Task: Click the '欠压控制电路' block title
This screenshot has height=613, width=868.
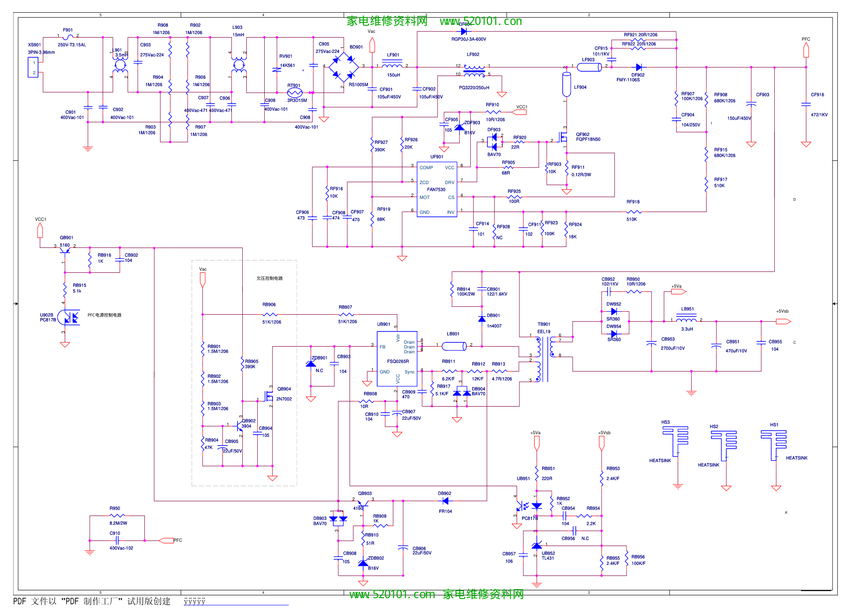Action: click(269, 278)
